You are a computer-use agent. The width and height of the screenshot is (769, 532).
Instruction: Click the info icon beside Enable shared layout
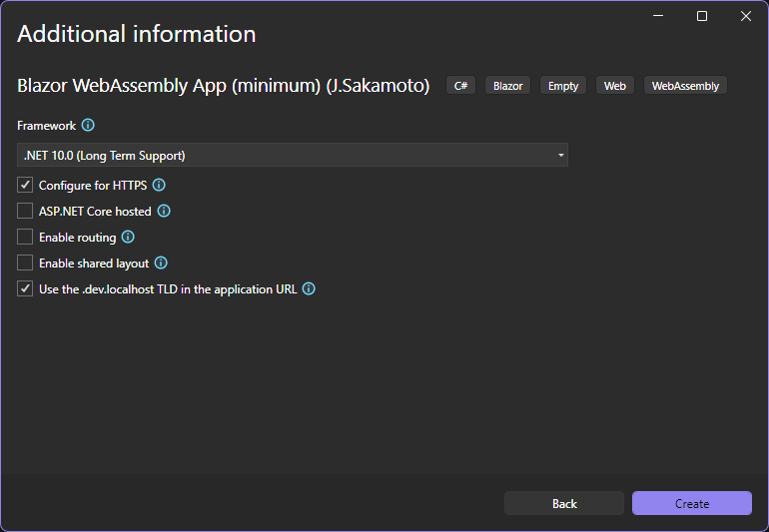161,263
